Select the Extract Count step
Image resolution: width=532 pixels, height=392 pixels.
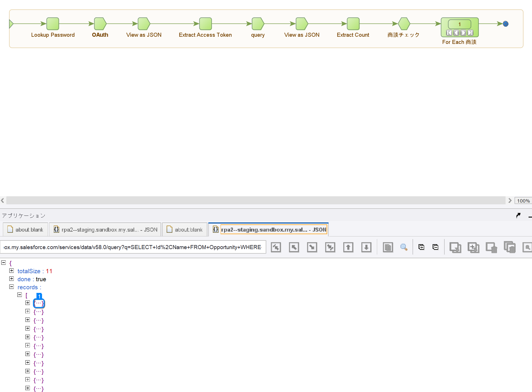(x=353, y=24)
